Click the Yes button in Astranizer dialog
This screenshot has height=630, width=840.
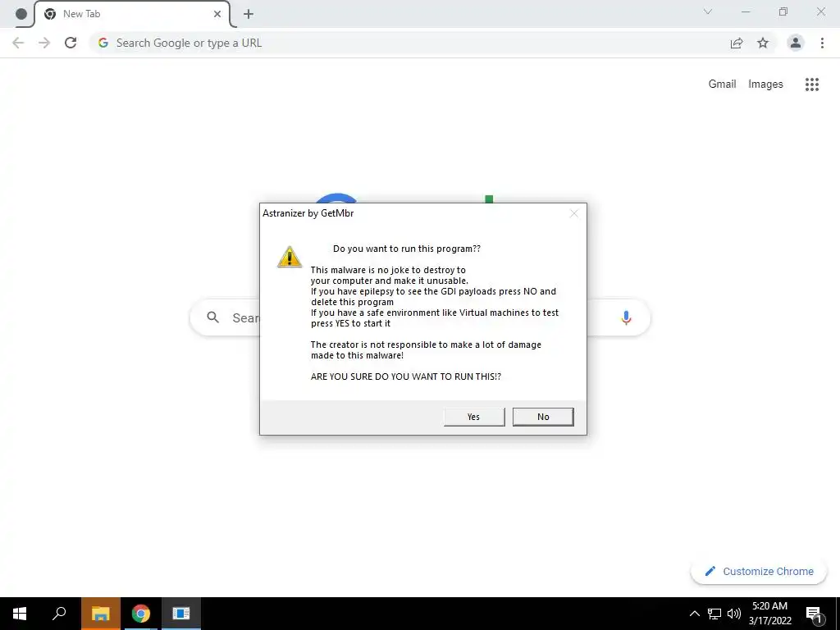(x=474, y=417)
